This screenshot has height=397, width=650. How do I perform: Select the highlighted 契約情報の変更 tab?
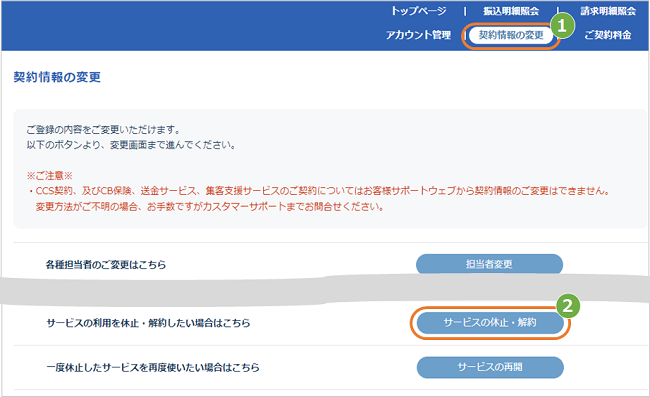511,35
